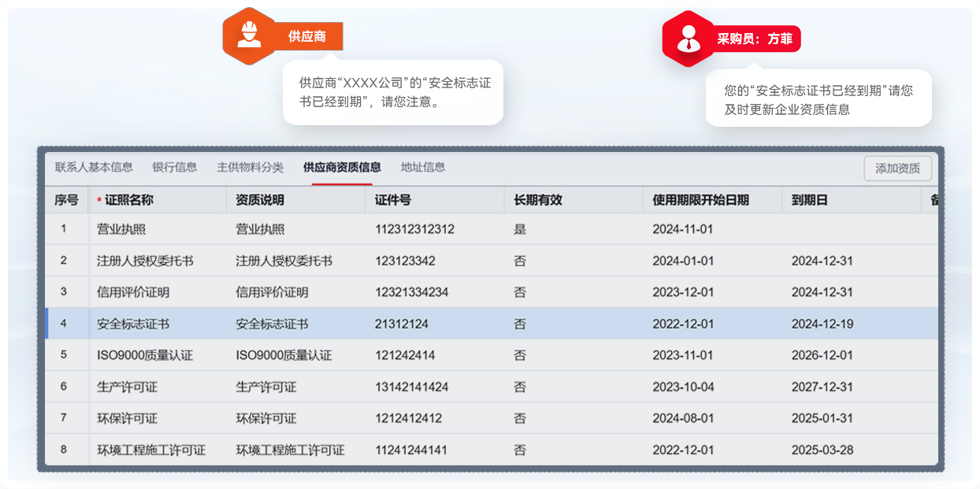Click the 供应商 orange label

tap(307, 36)
